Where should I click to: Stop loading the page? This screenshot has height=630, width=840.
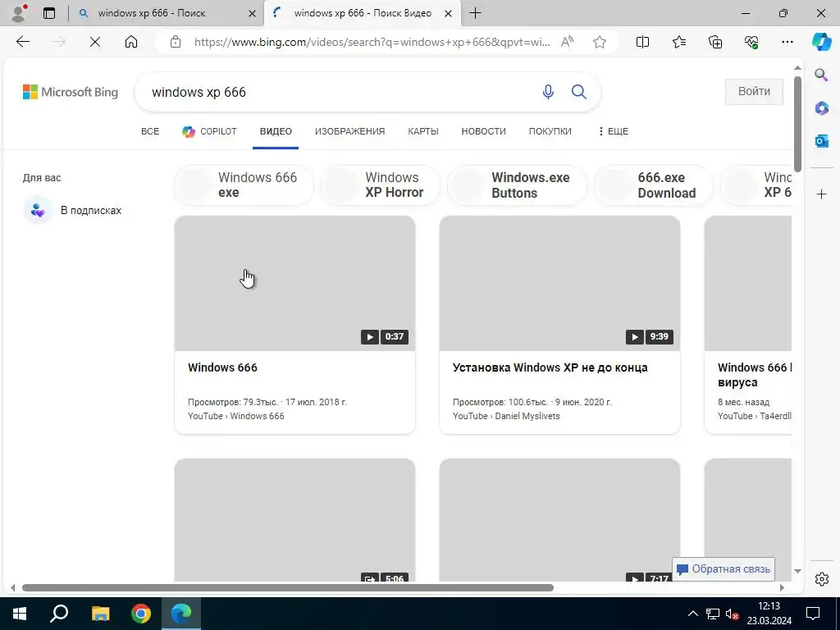click(x=95, y=42)
